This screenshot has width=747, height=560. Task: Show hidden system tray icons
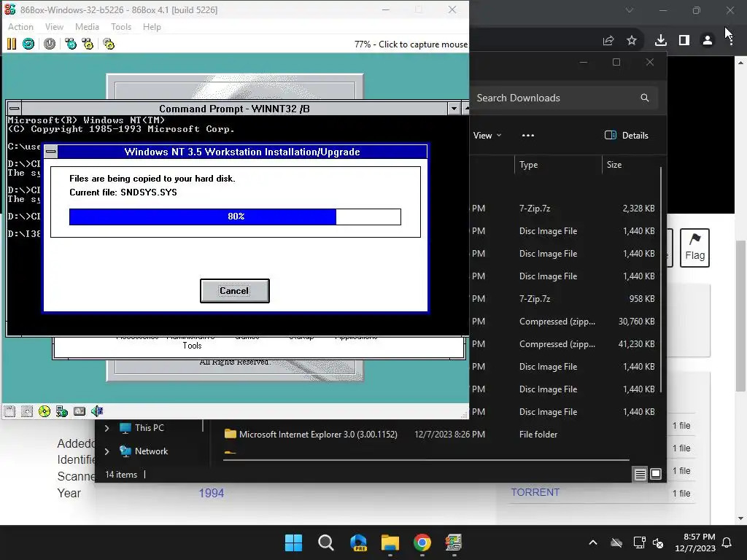pyautogui.click(x=593, y=542)
